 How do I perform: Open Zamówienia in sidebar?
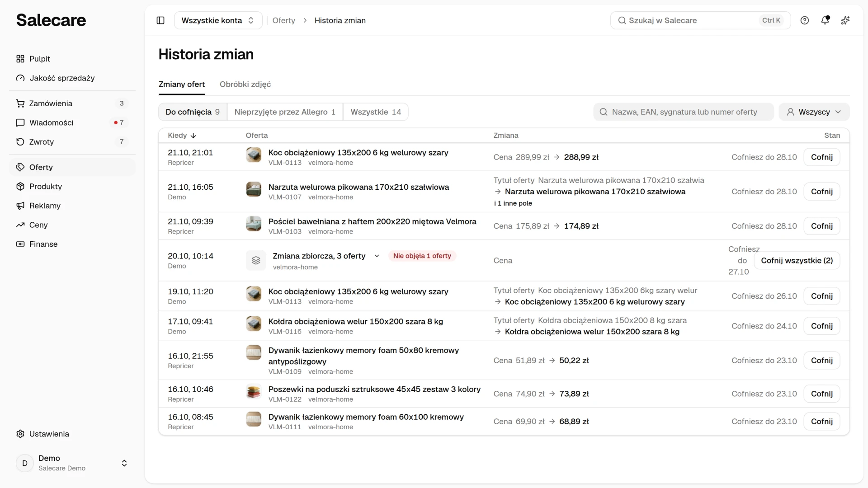point(72,103)
